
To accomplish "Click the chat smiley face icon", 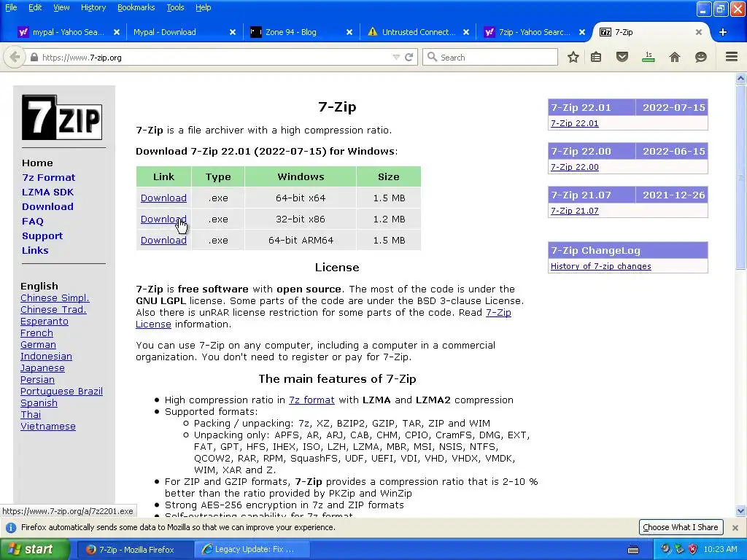I will (x=701, y=57).
